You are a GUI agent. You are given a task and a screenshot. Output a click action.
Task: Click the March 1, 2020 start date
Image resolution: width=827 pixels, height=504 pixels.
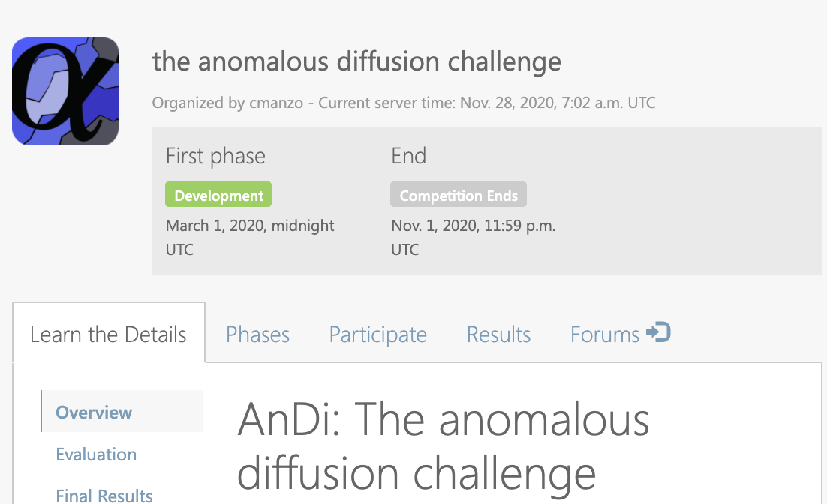pyautogui.click(x=250, y=225)
